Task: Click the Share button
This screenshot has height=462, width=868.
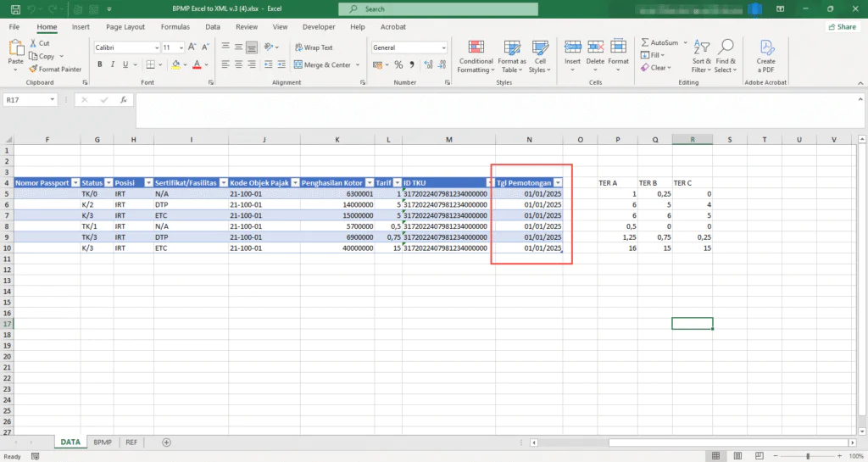Action: pyautogui.click(x=843, y=26)
